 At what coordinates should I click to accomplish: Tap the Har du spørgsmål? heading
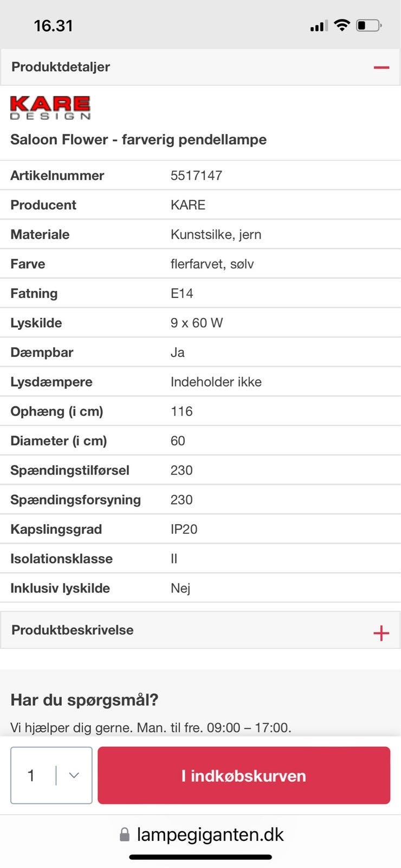85,700
